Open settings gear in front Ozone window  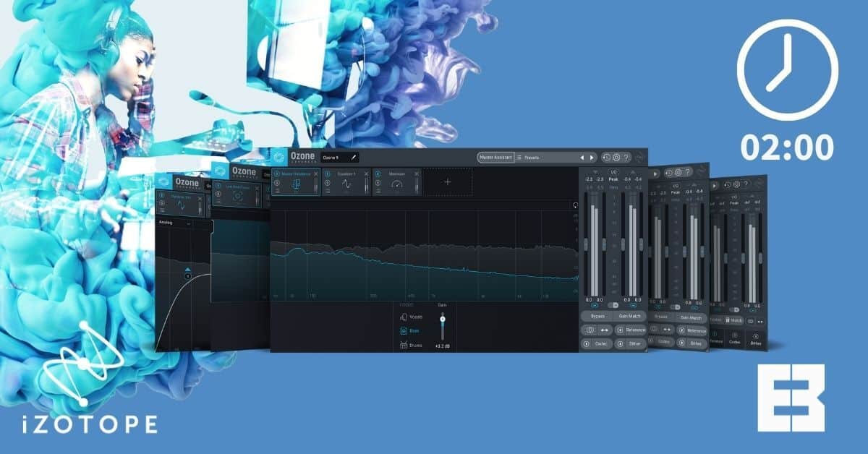(x=616, y=158)
